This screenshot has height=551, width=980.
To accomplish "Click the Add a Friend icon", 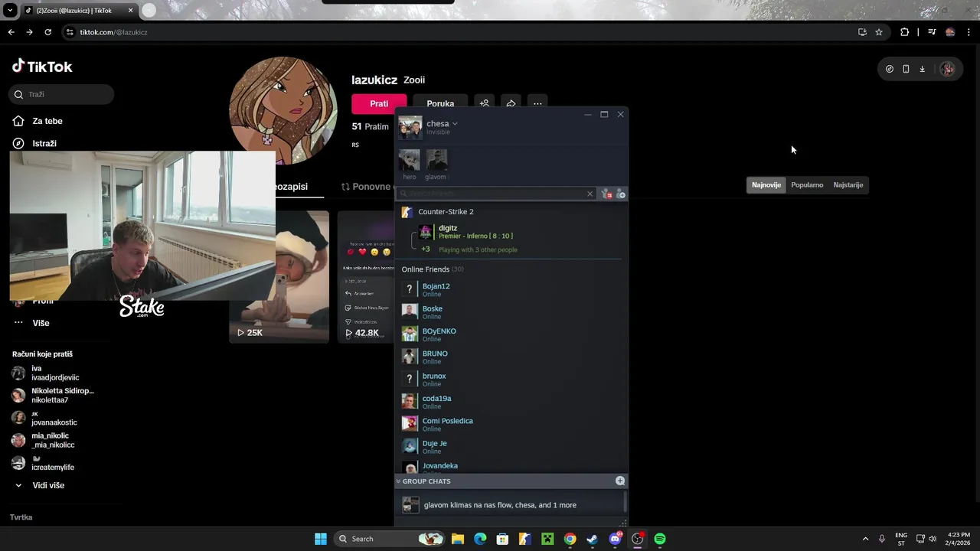I will click(x=620, y=194).
